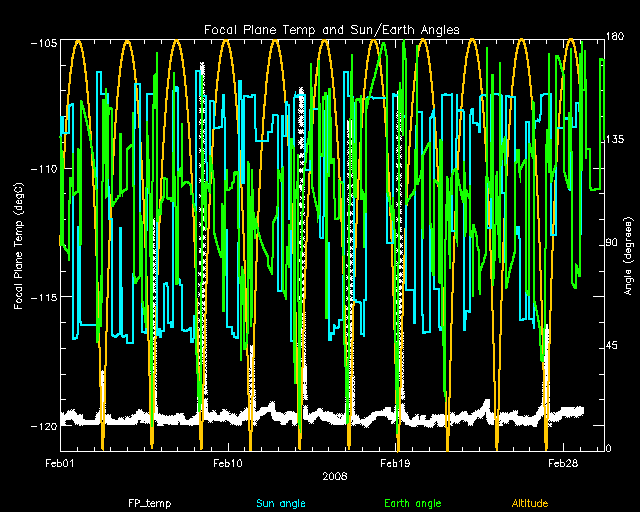The height and width of the screenshot is (512, 640).
Task: Select the FP_temp legend label
Action: click(147, 502)
